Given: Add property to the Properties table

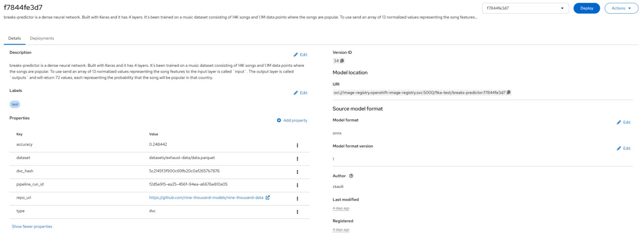Looking at the screenshot, I should tap(292, 120).
